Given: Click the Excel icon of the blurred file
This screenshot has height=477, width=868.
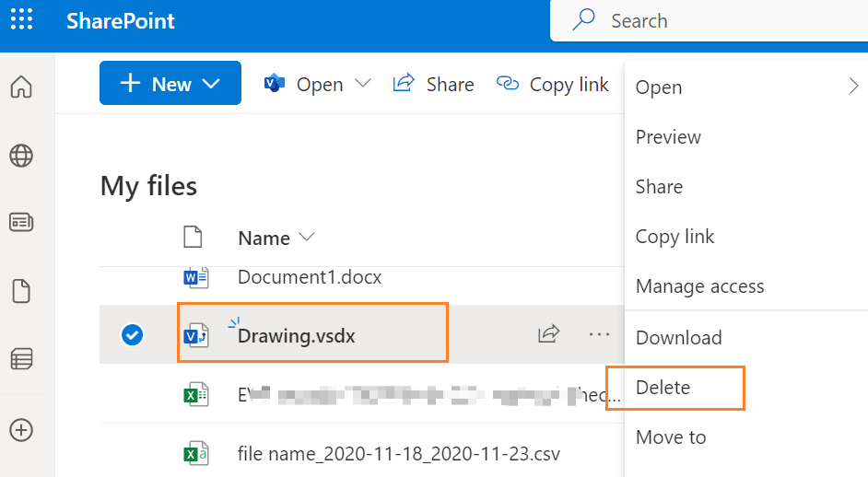Looking at the screenshot, I should (196, 394).
